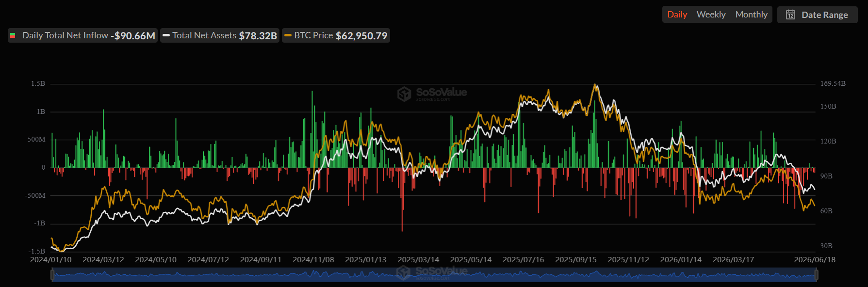The image size is (868, 287).
Task: Switch chart to Daily view
Action: tap(677, 15)
